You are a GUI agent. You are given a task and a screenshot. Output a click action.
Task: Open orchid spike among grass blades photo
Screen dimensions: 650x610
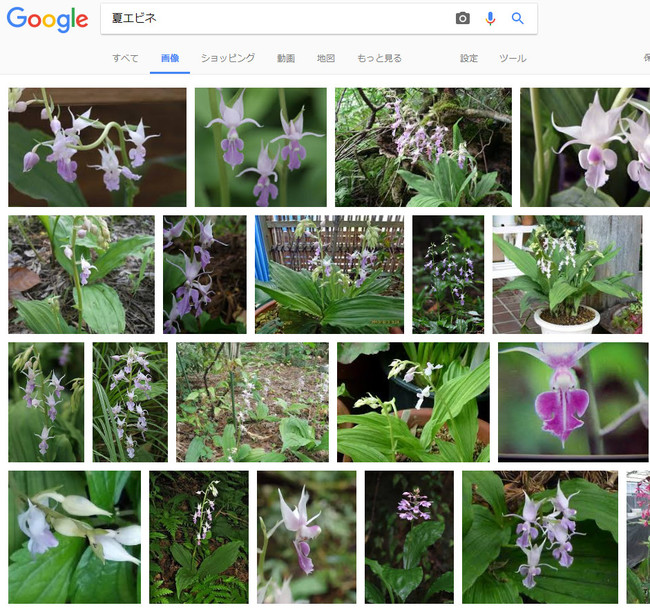[x=130, y=402]
